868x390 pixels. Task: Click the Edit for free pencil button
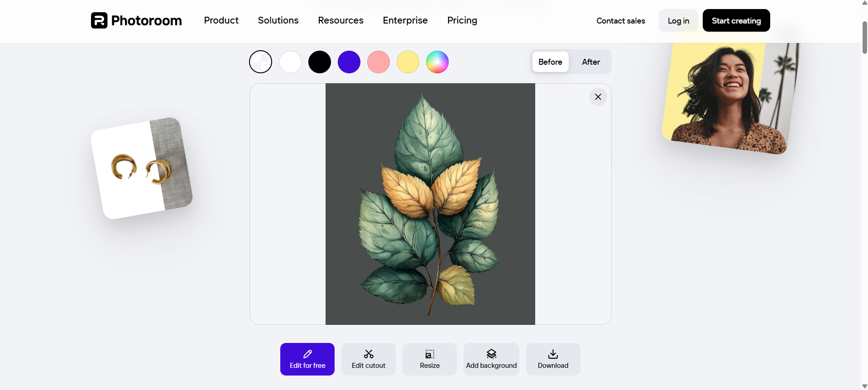click(307, 359)
